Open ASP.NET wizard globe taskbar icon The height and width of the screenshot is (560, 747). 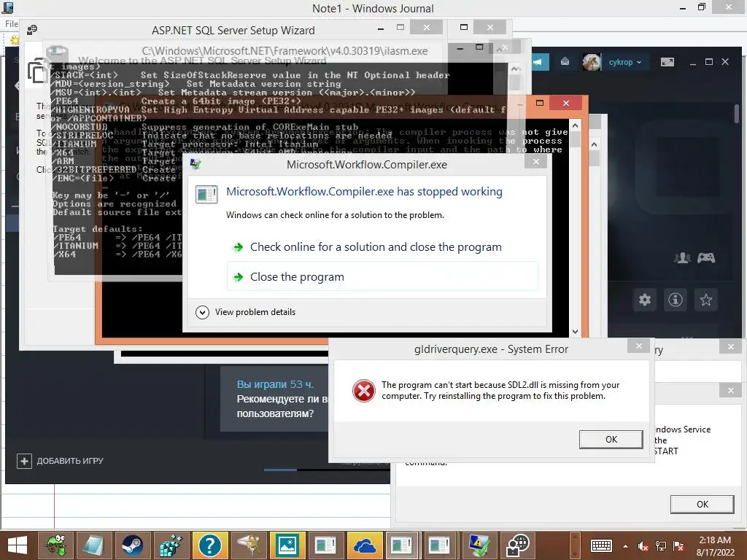518,545
